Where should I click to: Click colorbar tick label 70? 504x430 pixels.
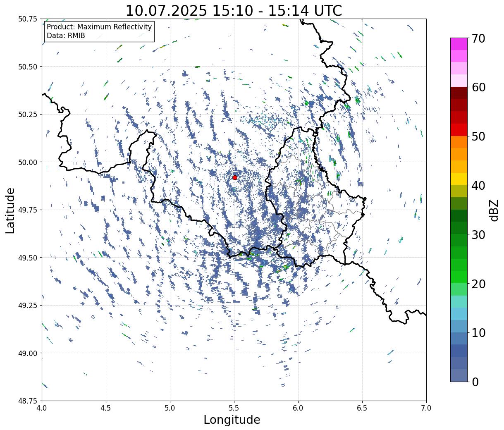[478, 38]
